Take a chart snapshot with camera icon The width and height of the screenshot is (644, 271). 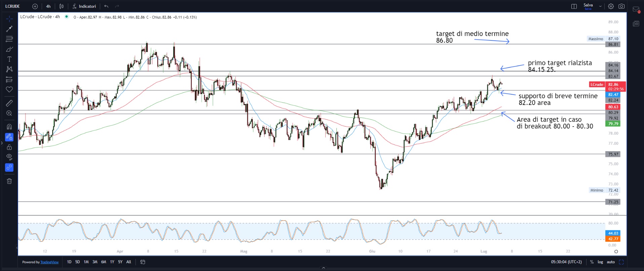click(621, 6)
